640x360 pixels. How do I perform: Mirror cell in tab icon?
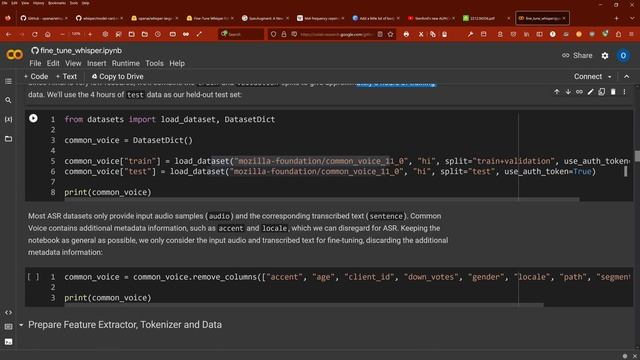(602, 92)
